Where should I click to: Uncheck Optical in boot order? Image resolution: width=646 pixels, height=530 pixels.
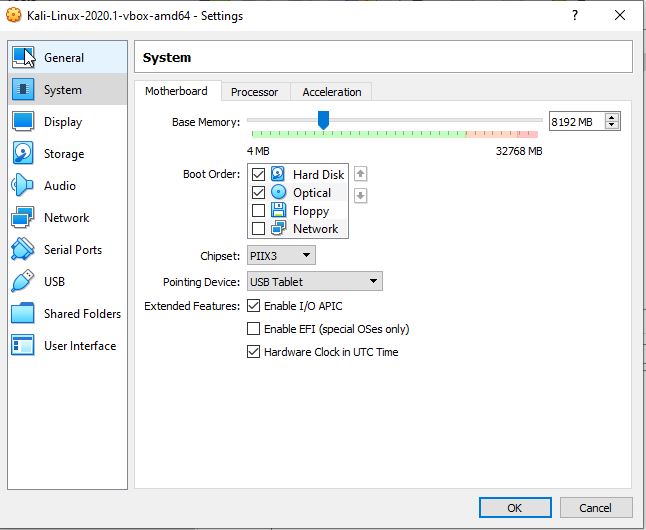258,192
